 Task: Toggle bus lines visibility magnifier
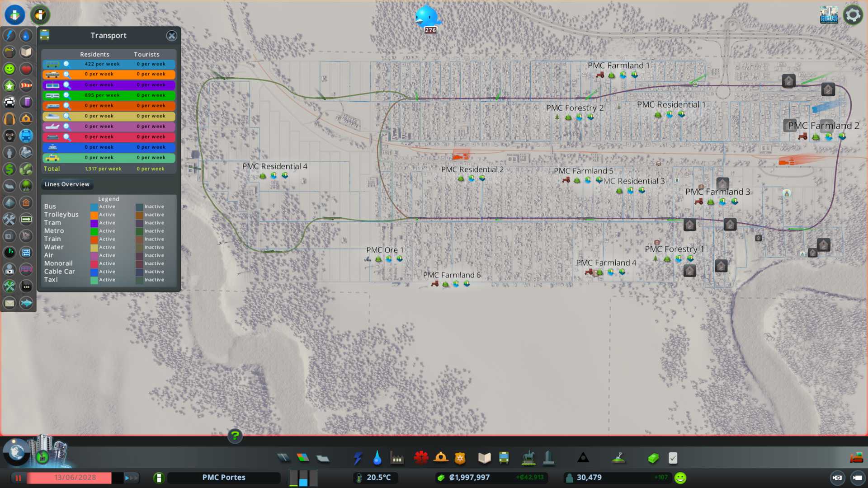66,64
